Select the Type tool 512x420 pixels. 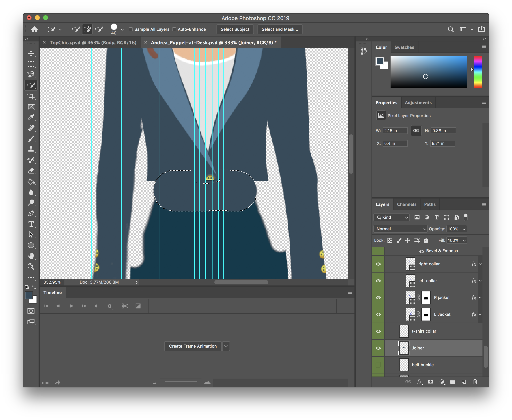[31, 224]
